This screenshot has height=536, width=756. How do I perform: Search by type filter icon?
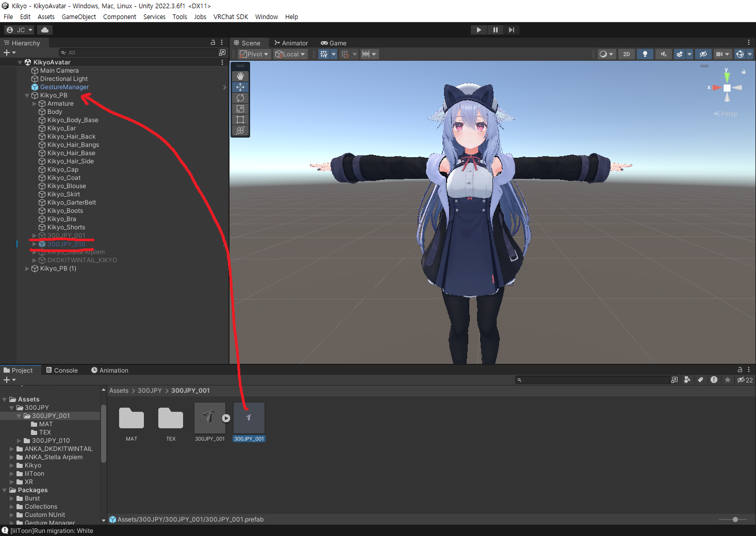point(687,380)
